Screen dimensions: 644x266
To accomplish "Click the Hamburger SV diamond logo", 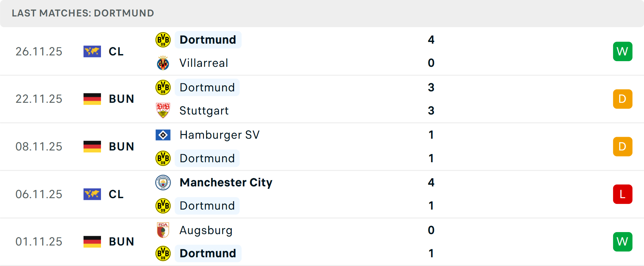I will coord(163,135).
